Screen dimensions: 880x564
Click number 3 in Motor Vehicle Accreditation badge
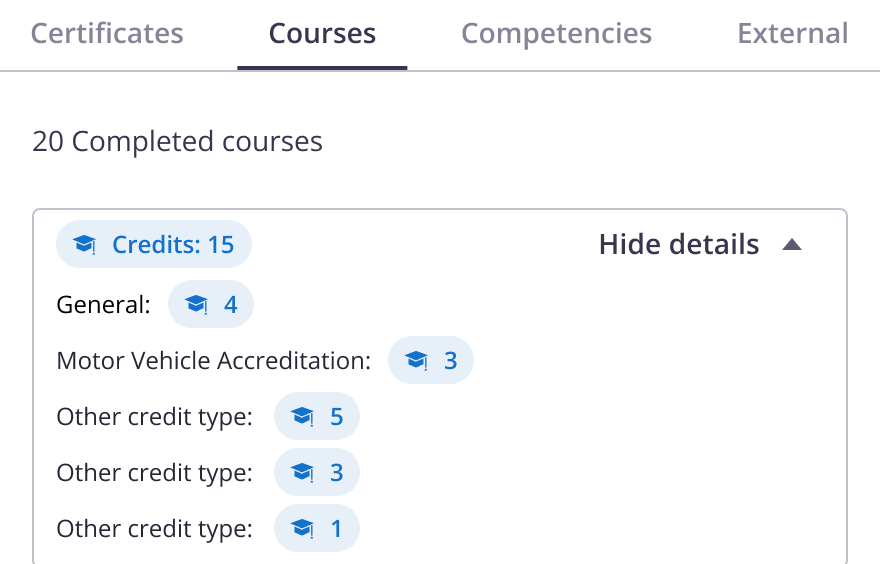click(x=451, y=361)
